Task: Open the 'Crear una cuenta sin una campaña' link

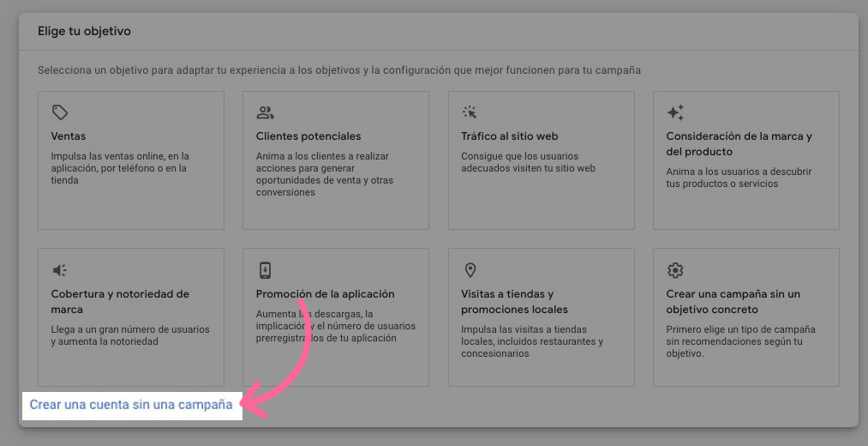Action: [x=131, y=405]
